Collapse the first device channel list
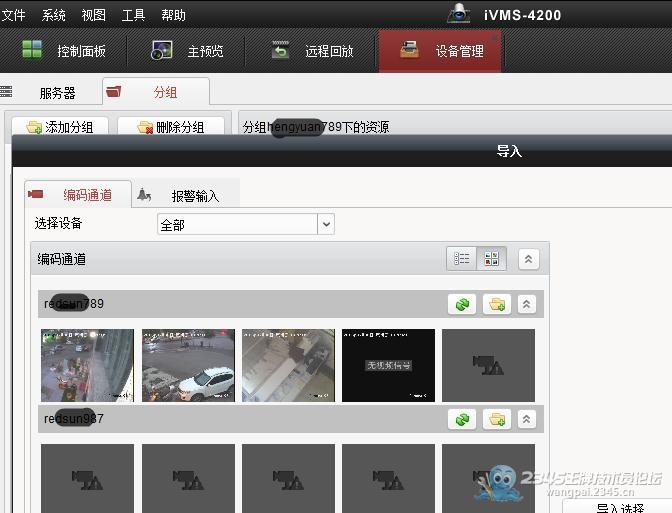This screenshot has width=672, height=513. point(527,304)
